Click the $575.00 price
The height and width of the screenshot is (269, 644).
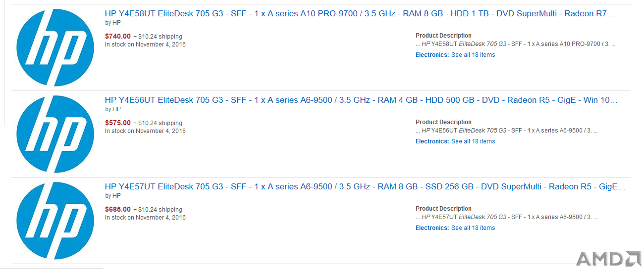[x=118, y=123]
